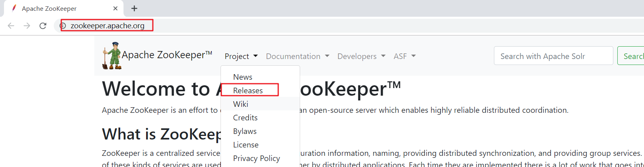Open the ASF dropdown menu

[x=404, y=56]
